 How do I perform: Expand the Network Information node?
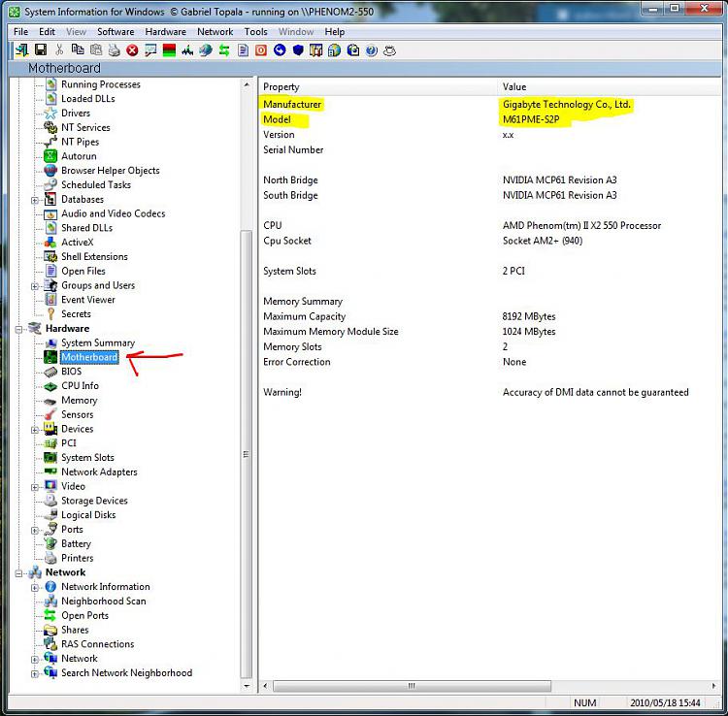(35, 588)
